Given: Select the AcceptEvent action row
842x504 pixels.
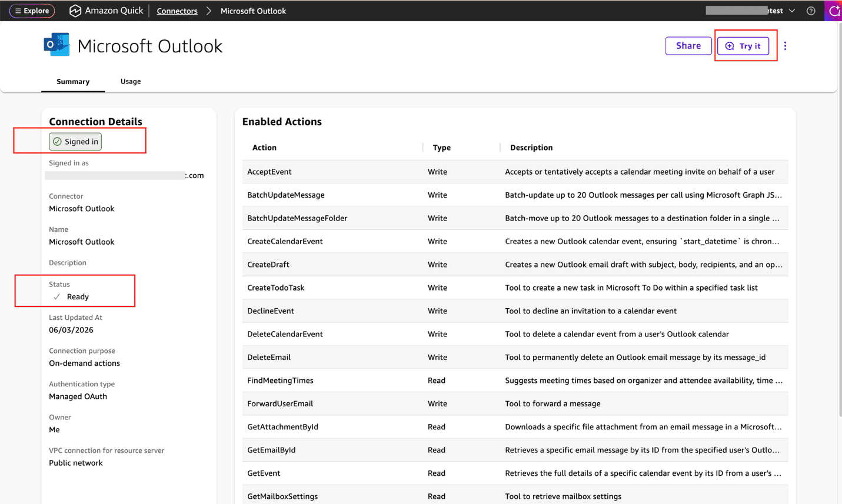Looking at the screenshot, I should [x=515, y=172].
